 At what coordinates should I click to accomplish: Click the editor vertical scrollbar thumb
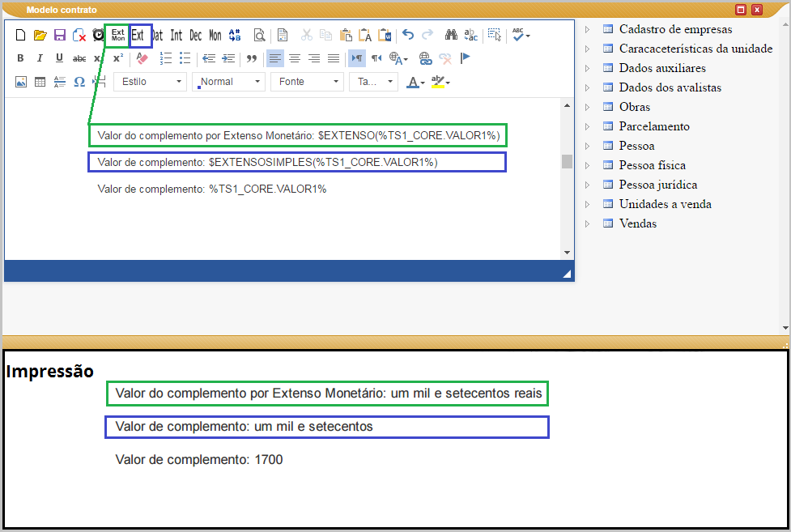point(567,161)
